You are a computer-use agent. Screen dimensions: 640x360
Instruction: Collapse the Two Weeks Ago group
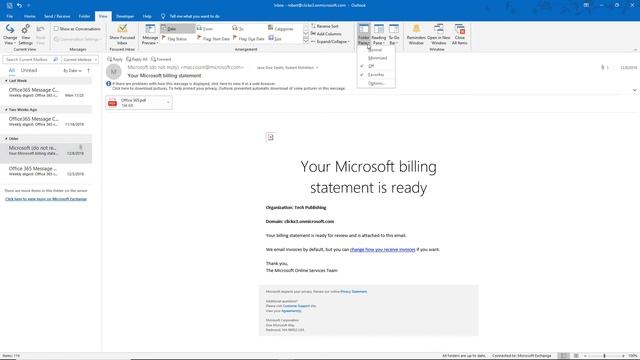6,110
